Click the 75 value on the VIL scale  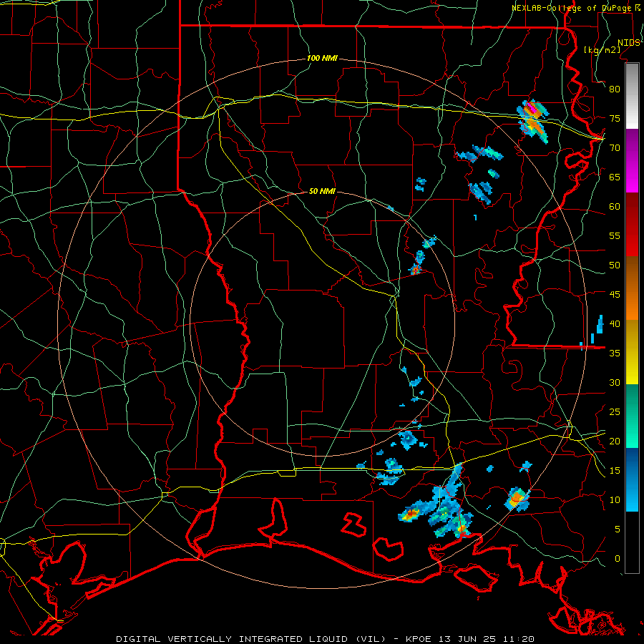coord(615,118)
